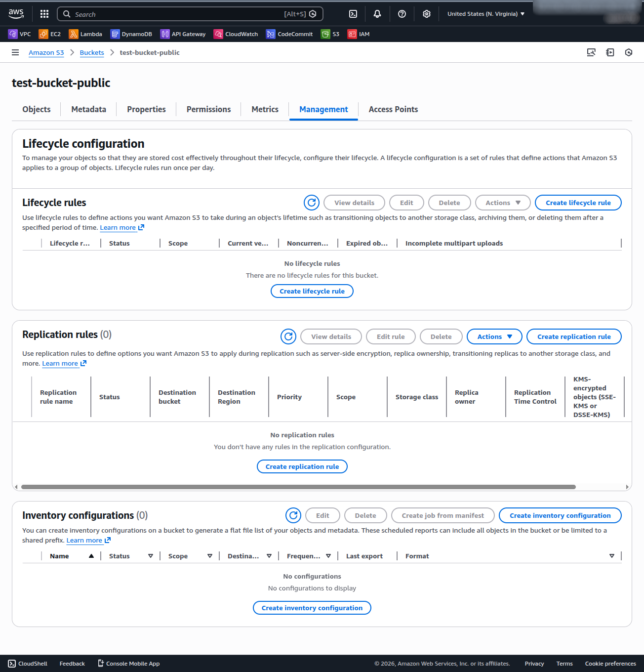Open the DynamoDB shortcut
Image resolution: width=644 pixels, height=672 pixels.
[131, 34]
